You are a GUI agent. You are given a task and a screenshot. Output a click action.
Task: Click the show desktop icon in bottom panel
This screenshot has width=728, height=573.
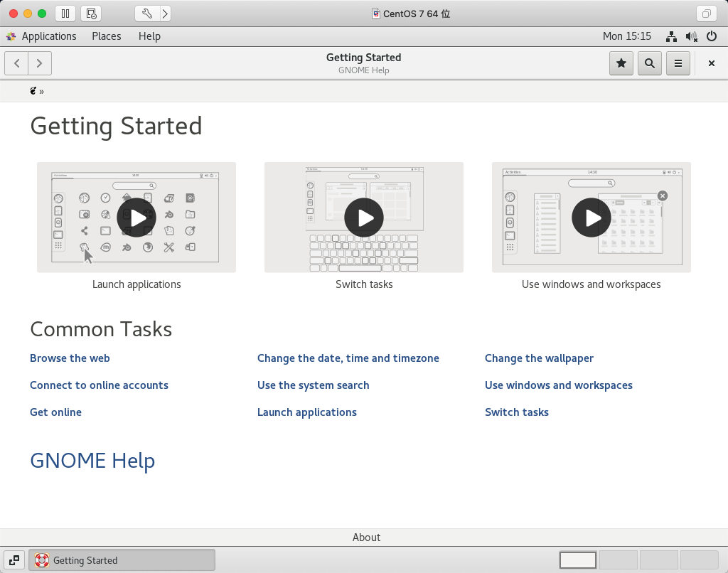point(14,560)
